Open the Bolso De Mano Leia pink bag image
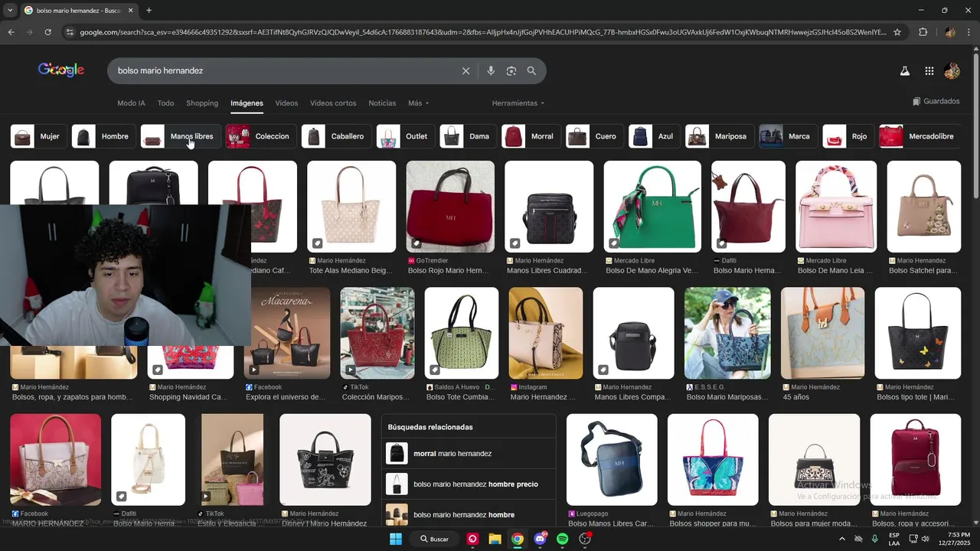Viewport: 980px width, 551px height. click(x=836, y=207)
